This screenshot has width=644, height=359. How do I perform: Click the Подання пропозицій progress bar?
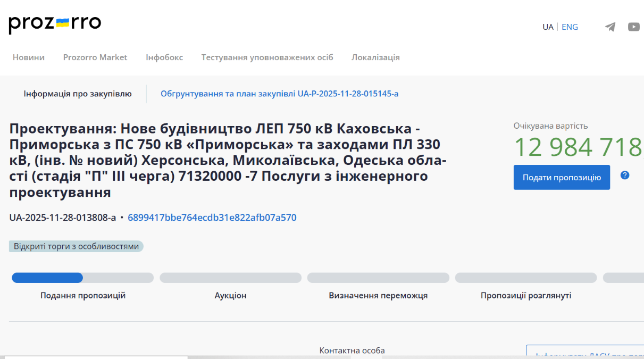(x=83, y=278)
